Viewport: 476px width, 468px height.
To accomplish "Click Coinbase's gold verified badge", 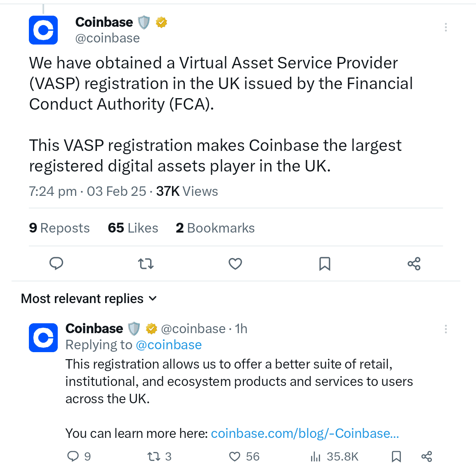I will (x=161, y=22).
